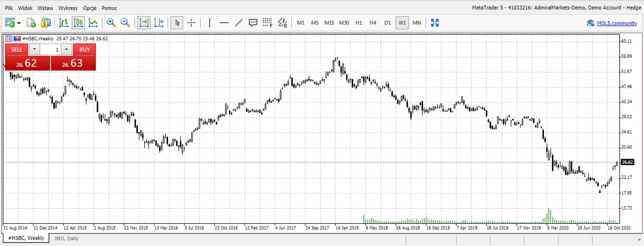Draw a trendline with the diagonal line tool
This screenshot has height=246, width=644.
click(x=239, y=23)
